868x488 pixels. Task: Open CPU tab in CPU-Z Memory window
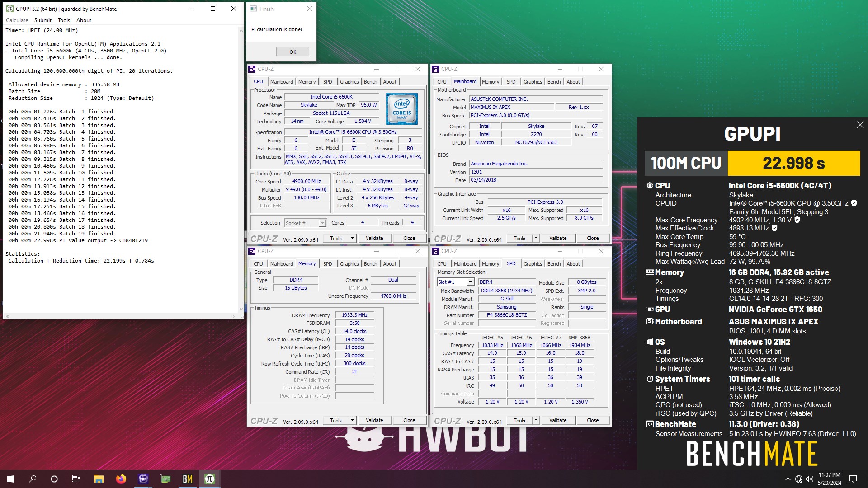[x=258, y=264]
